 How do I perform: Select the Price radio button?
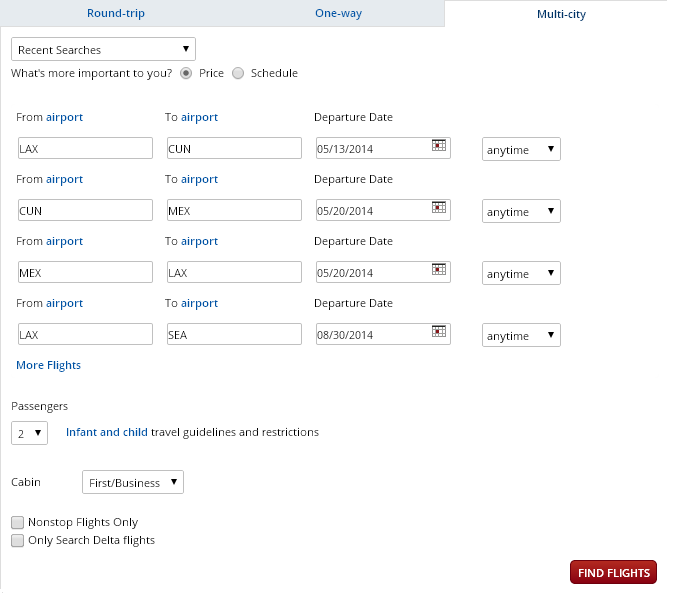point(186,74)
